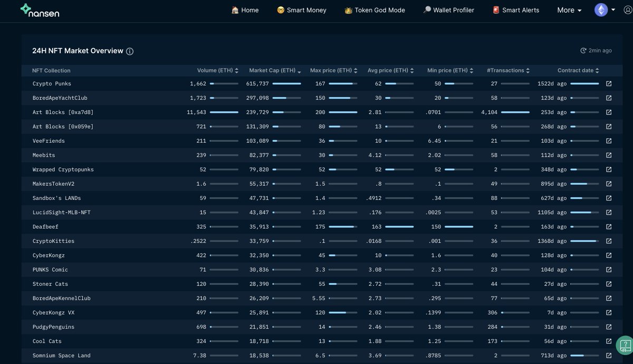Select the CryptoKitties collection name
The width and height of the screenshot is (633, 364).
point(53,241)
